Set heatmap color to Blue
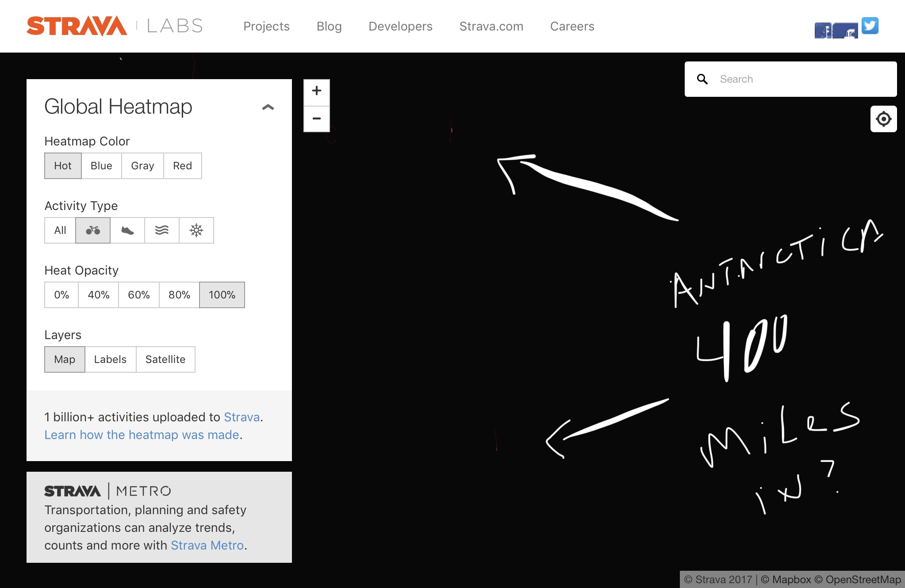 point(101,166)
